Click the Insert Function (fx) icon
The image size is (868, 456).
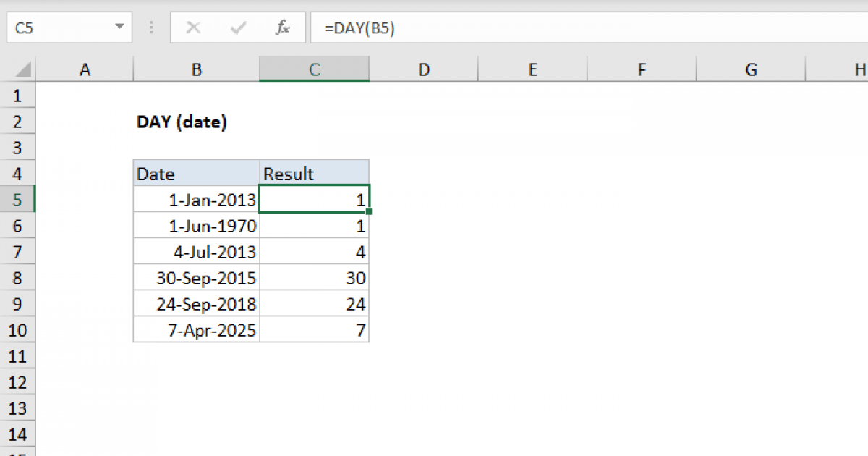click(x=282, y=28)
